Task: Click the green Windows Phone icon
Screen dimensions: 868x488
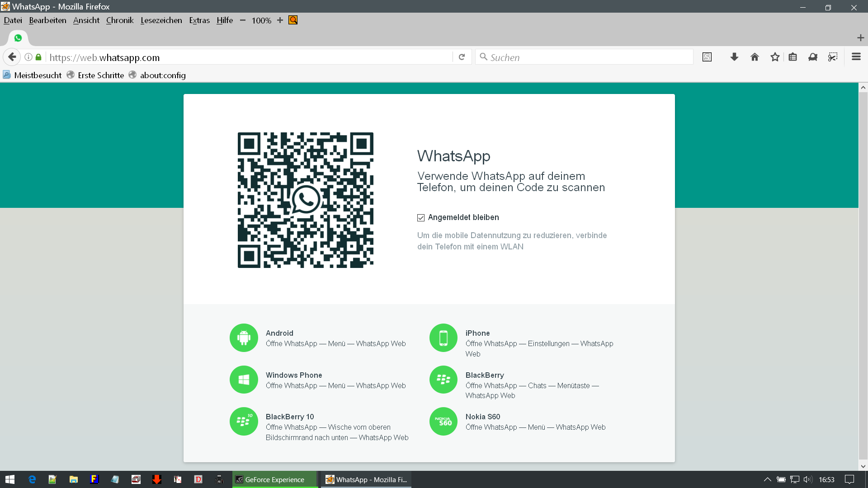Action: click(244, 380)
